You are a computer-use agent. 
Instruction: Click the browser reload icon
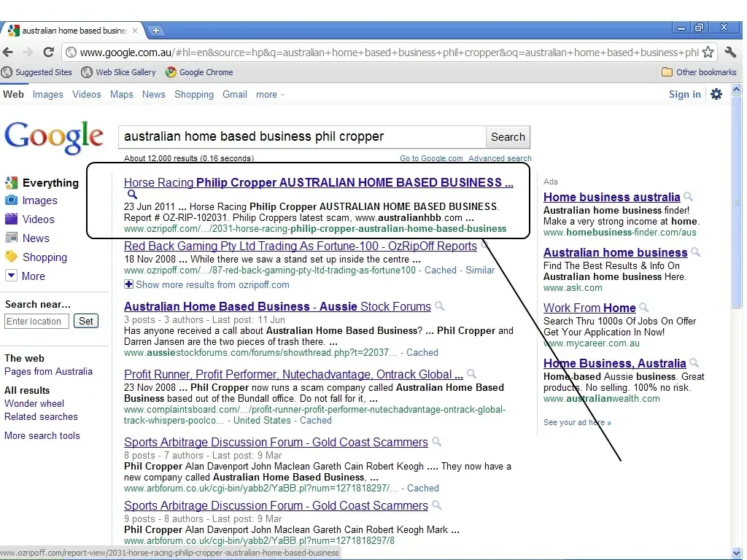(x=48, y=52)
